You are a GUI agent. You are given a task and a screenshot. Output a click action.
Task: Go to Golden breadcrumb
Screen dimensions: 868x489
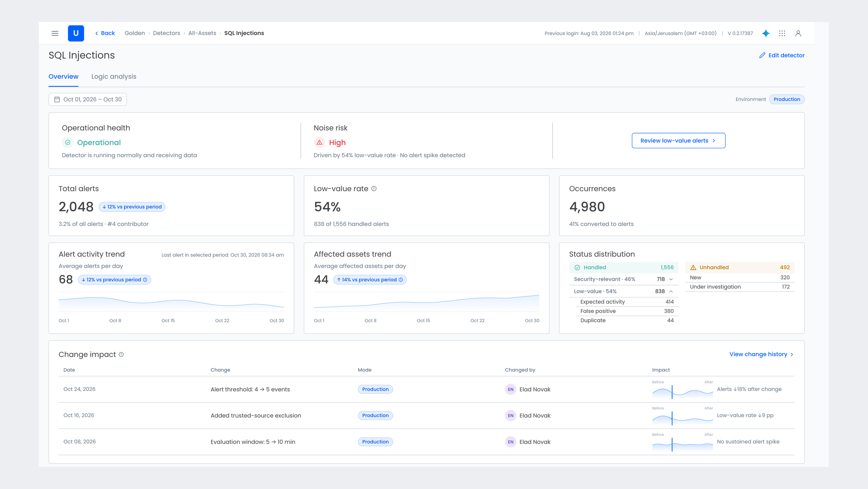[135, 33]
